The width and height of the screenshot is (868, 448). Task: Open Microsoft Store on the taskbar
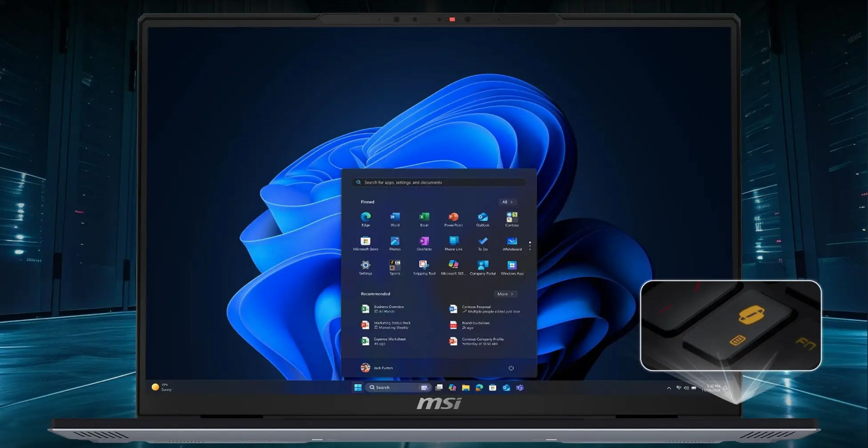tap(493, 387)
